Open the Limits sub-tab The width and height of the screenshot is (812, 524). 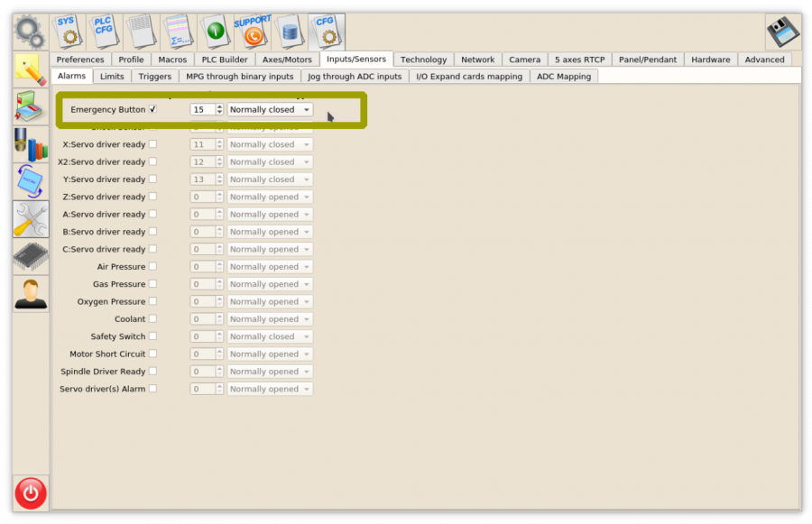[112, 77]
